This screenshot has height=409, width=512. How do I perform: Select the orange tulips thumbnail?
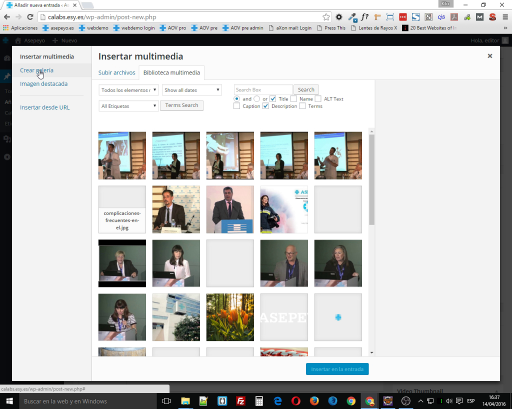point(230,317)
